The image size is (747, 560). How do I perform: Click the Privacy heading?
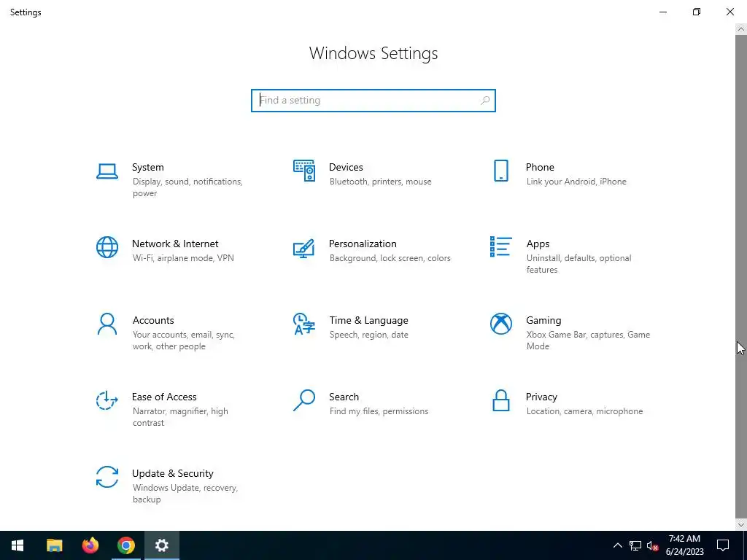pyautogui.click(x=541, y=397)
